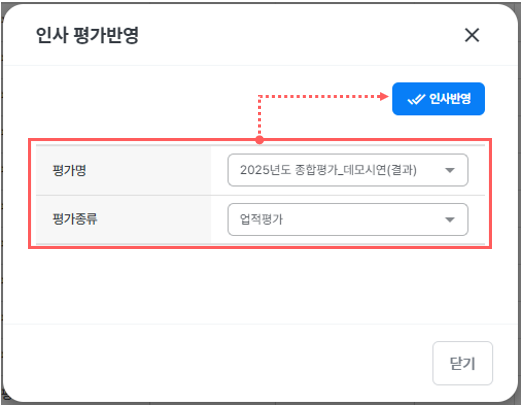The height and width of the screenshot is (406, 522).
Task: Click the dialog header area right of title
Action: [300, 35]
